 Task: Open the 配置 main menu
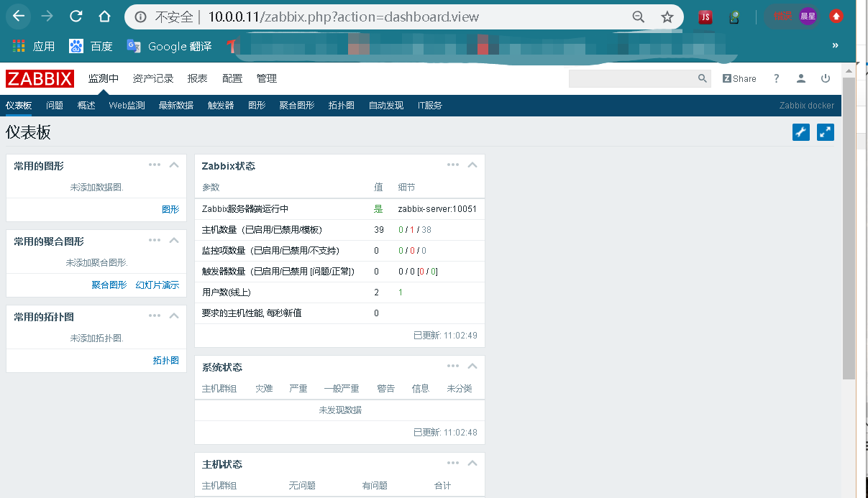click(x=232, y=78)
